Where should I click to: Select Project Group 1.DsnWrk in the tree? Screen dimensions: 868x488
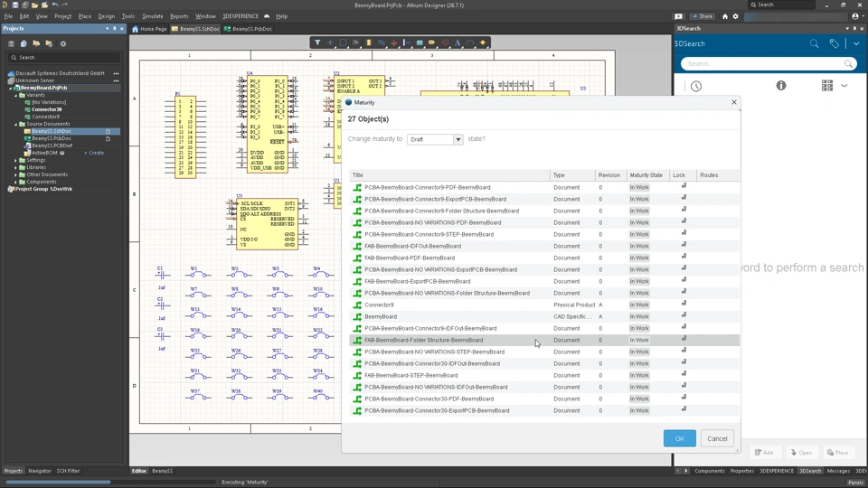(x=43, y=189)
